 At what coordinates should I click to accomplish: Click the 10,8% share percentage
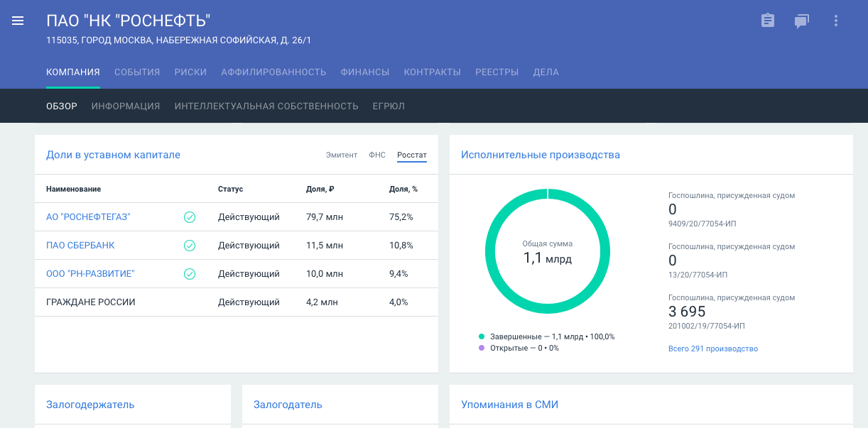coord(401,246)
